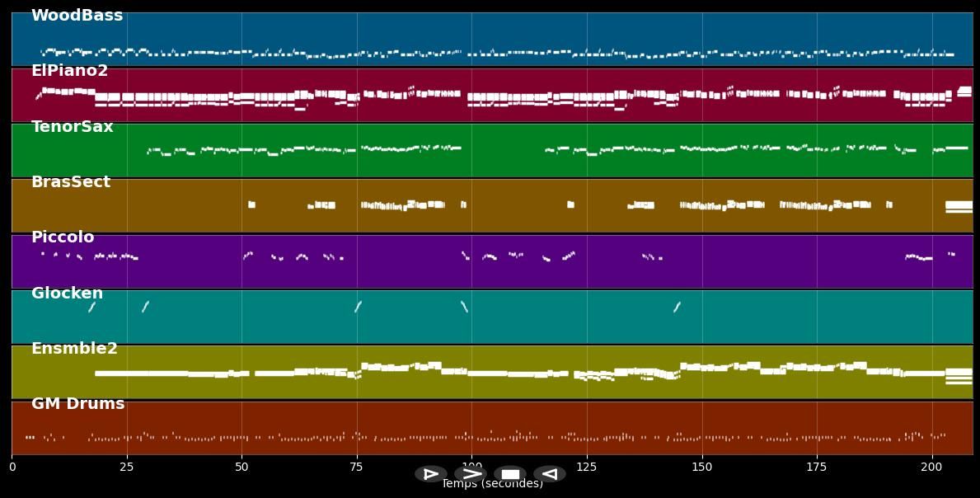Click the BrasSect track name
Image resolution: width=980 pixels, height=498 pixels.
click(70, 182)
